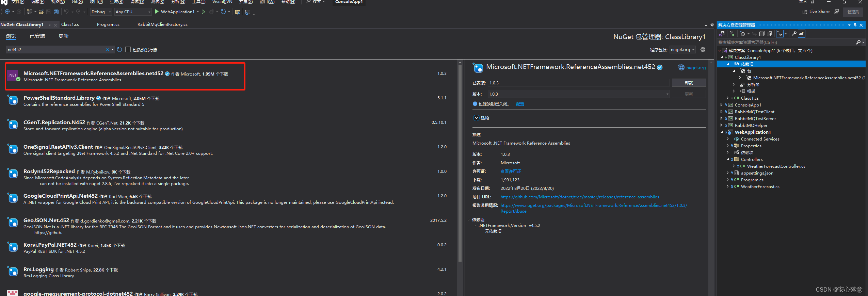Viewport: 868px width, 296px height.
Task: Open the VisualSVN menu
Action: [x=222, y=2]
